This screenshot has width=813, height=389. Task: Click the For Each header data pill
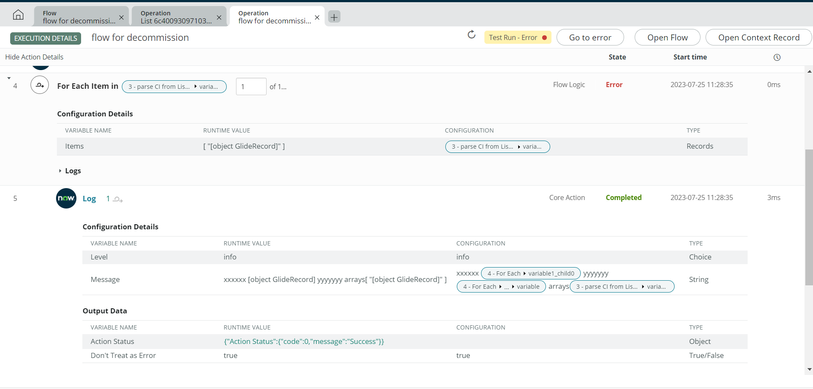click(174, 87)
